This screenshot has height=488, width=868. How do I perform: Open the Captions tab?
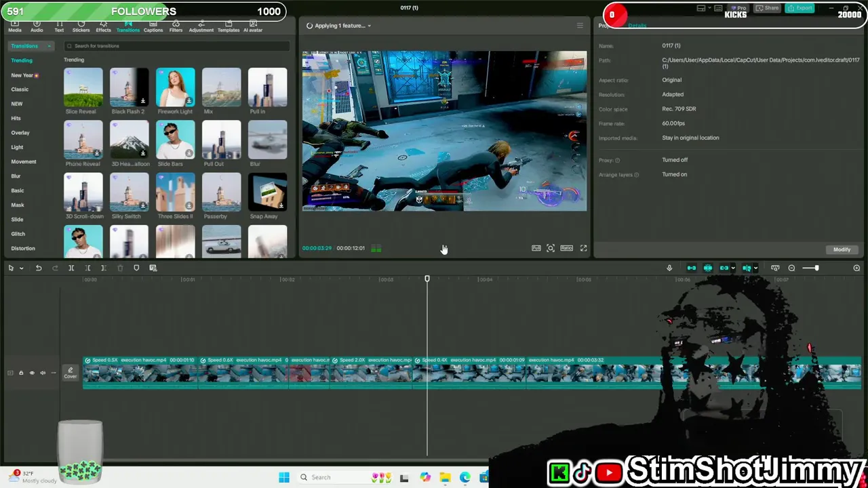tap(153, 27)
